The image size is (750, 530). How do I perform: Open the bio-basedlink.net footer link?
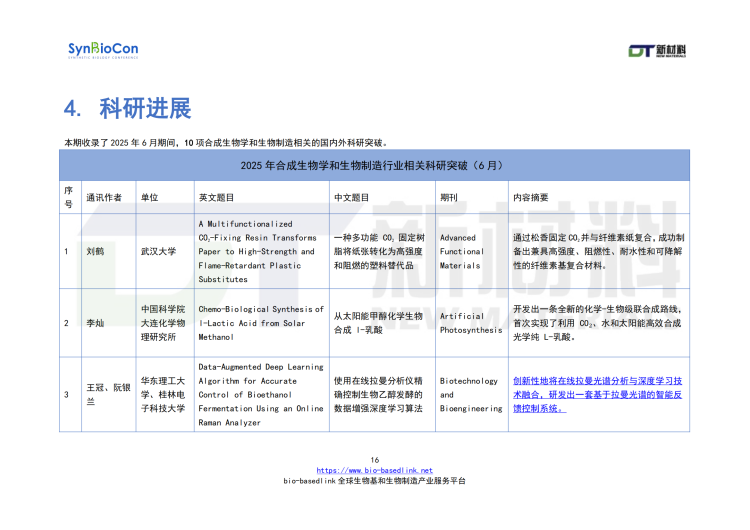pos(374,470)
